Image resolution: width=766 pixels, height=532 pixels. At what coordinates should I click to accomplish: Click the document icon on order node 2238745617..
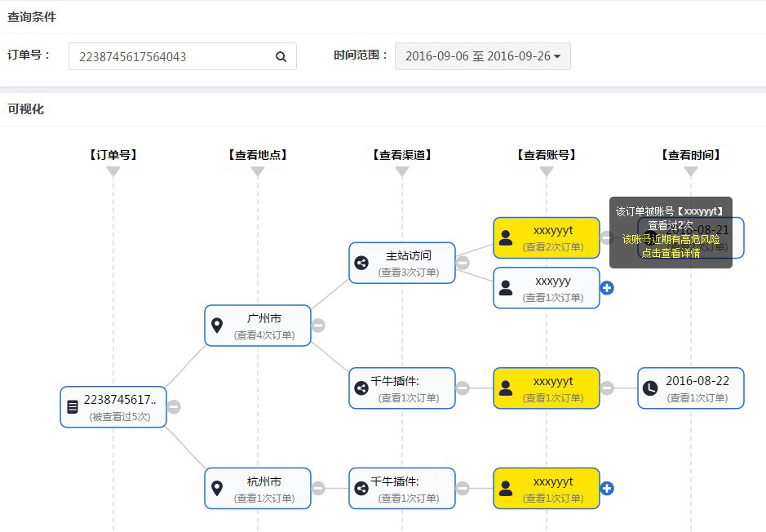click(x=73, y=407)
